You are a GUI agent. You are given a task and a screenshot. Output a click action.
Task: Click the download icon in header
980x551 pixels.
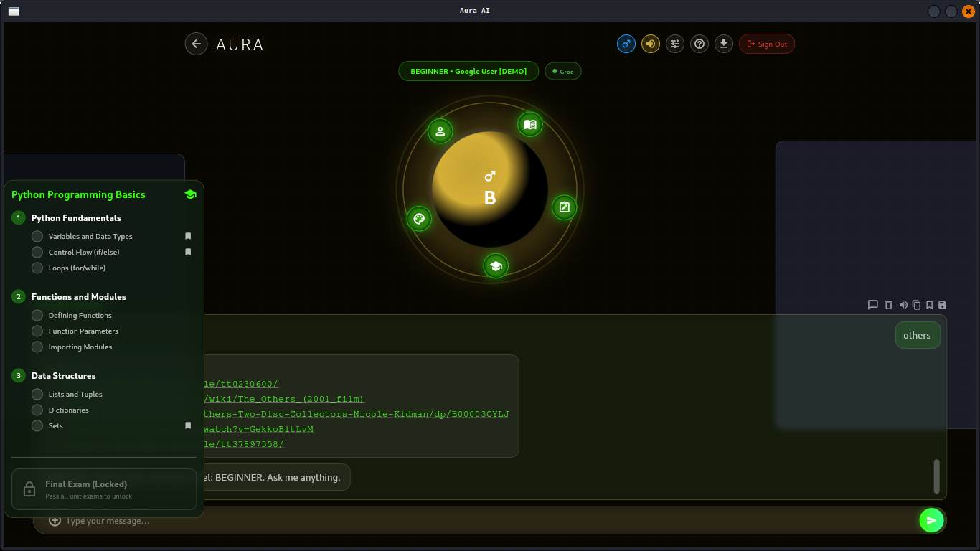[x=724, y=44]
